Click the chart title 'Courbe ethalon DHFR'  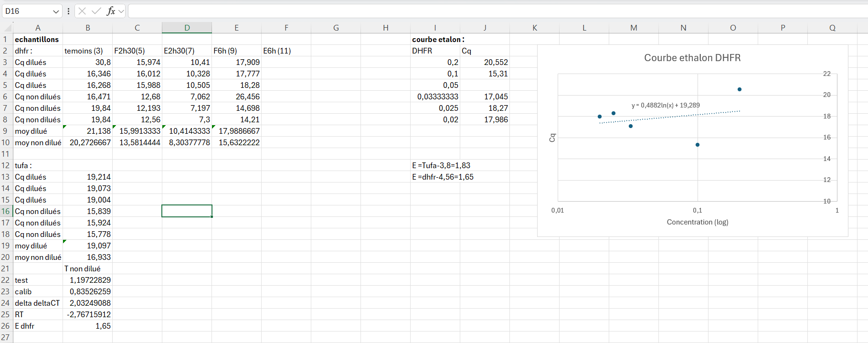pos(692,58)
